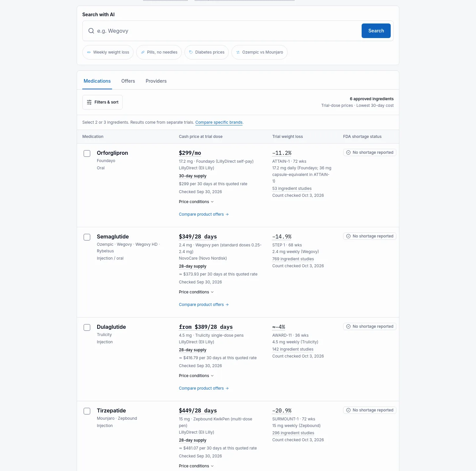Image resolution: width=476 pixels, height=471 pixels.
Task: Select the Semaglutide checkbox
Action: 87,237
